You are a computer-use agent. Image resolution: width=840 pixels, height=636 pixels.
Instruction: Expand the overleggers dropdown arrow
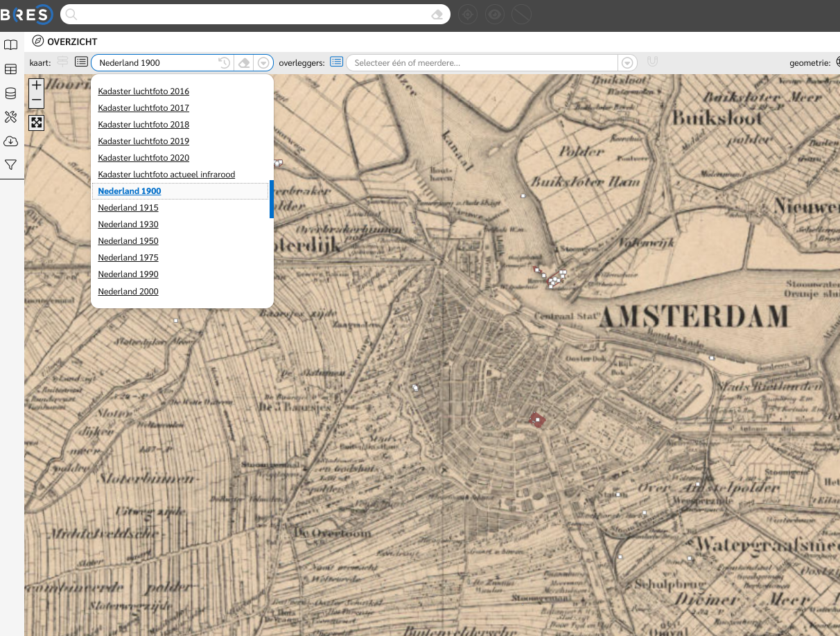pos(627,63)
